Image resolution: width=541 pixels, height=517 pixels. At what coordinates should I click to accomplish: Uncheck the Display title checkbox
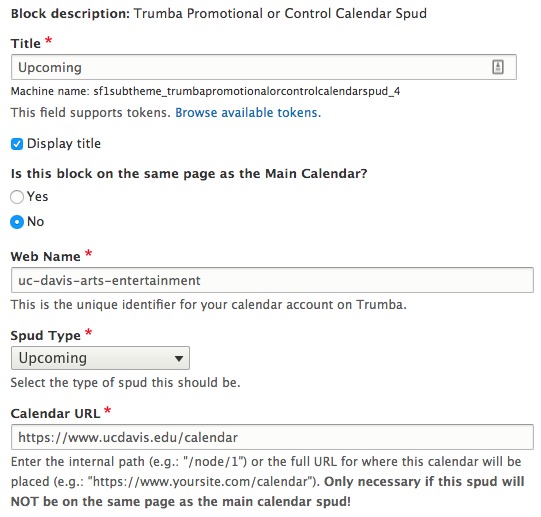tap(17, 144)
